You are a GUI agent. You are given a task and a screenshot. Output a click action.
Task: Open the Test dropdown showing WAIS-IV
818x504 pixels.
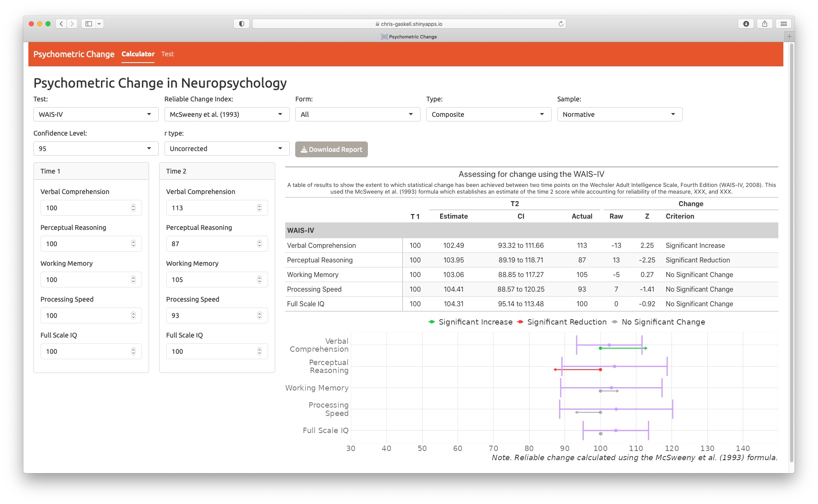coord(96,114)
